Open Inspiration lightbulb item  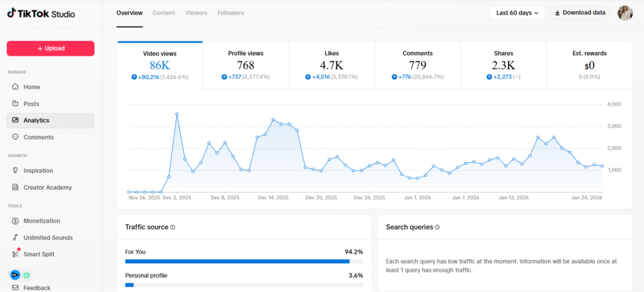(x=38, y=170)
